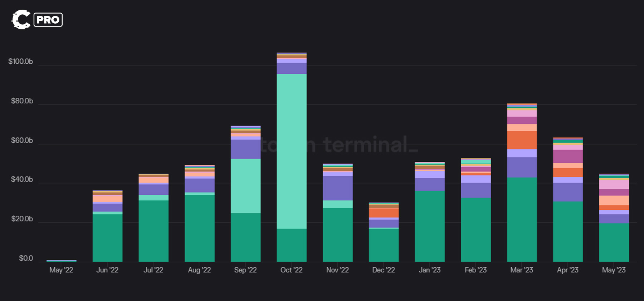Click the orange segment in Dec '22 bar
This screenshot has height=301, width=644.
384,213
